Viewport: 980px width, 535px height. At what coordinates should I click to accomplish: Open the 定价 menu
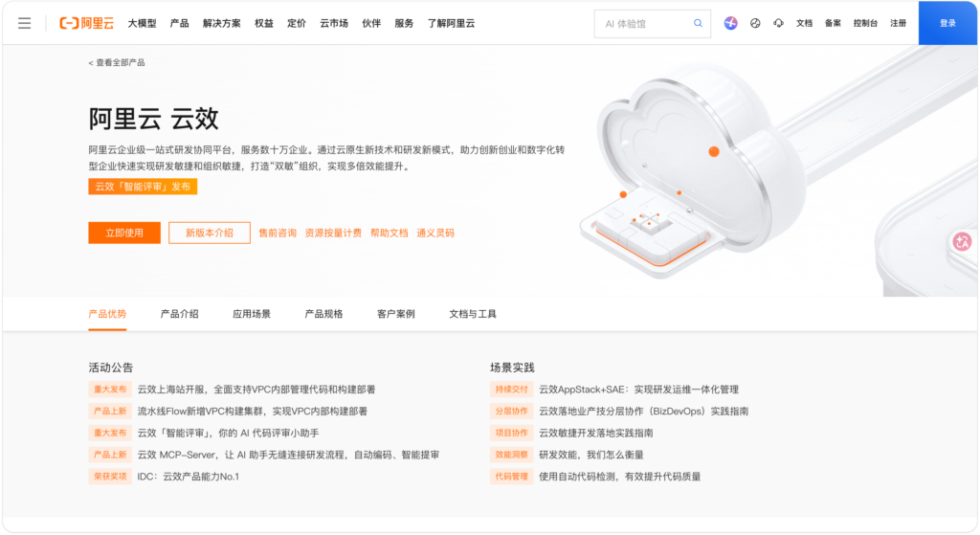(x=297, y=23)
